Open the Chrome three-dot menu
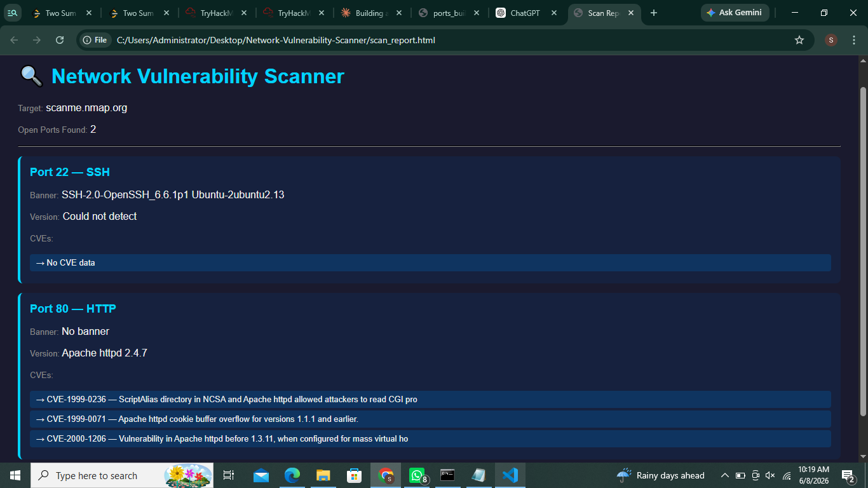The height and width of the screenshot is (488, 868). click(x=853, y=40)
